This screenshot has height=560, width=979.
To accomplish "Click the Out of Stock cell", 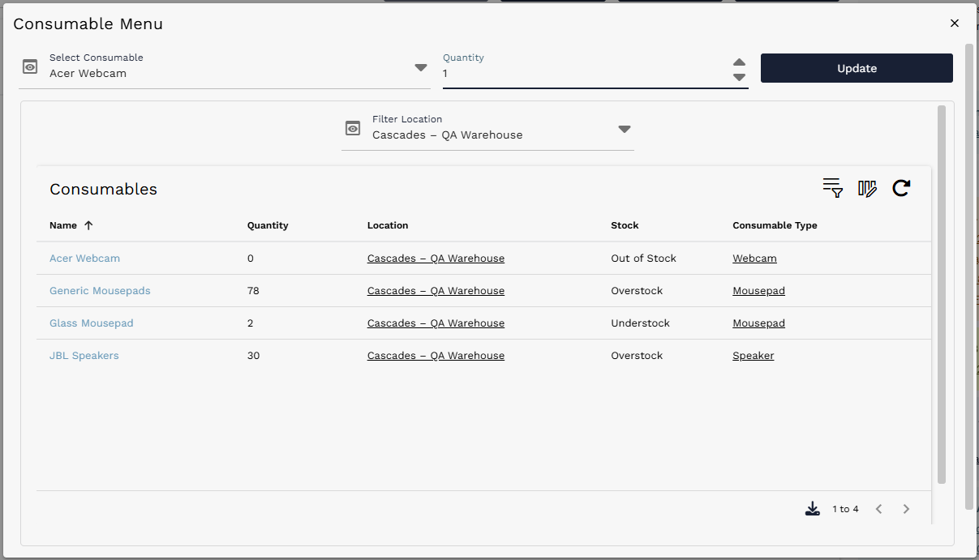I will (643, 259).
